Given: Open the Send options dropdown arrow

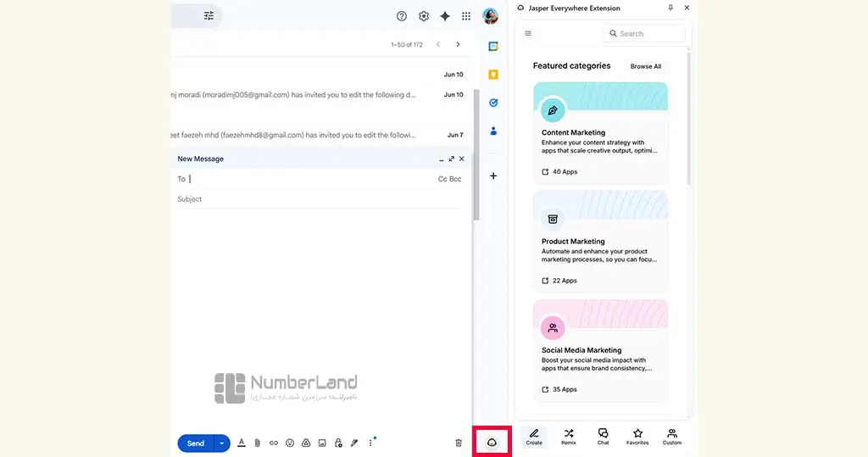Looking at the screenshot, I should [x=222, y=443].
